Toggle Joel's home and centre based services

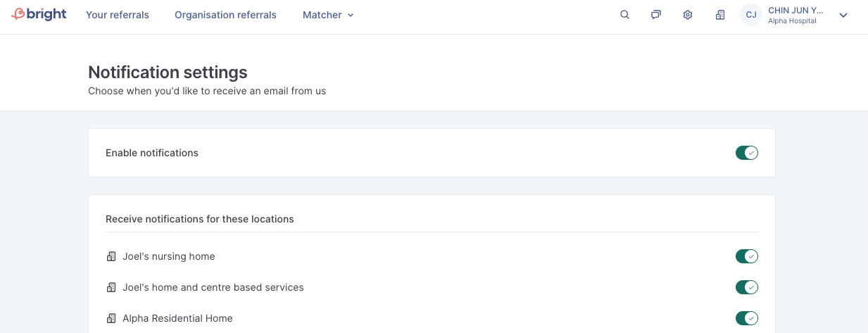point(746,287)
